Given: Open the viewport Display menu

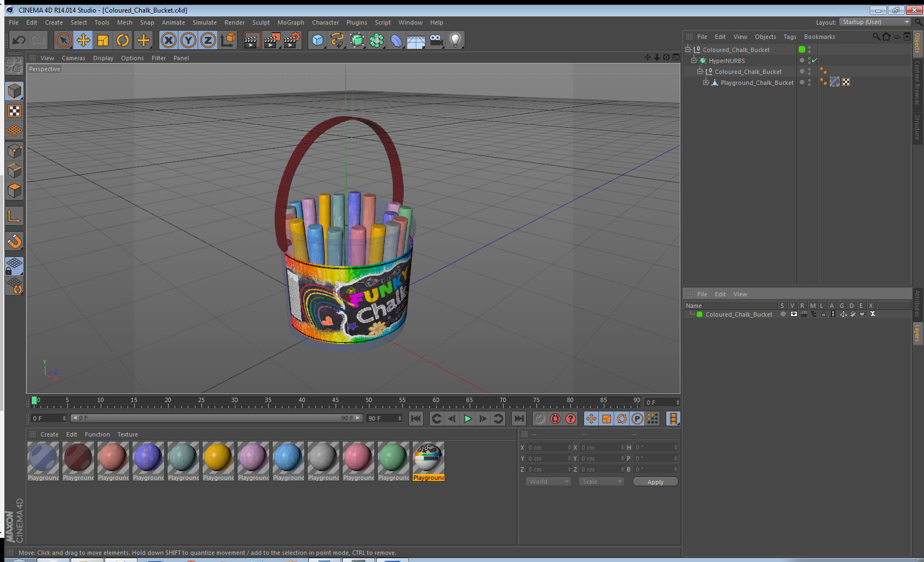Looking at the screenshot, I should (x=103, y=58).
